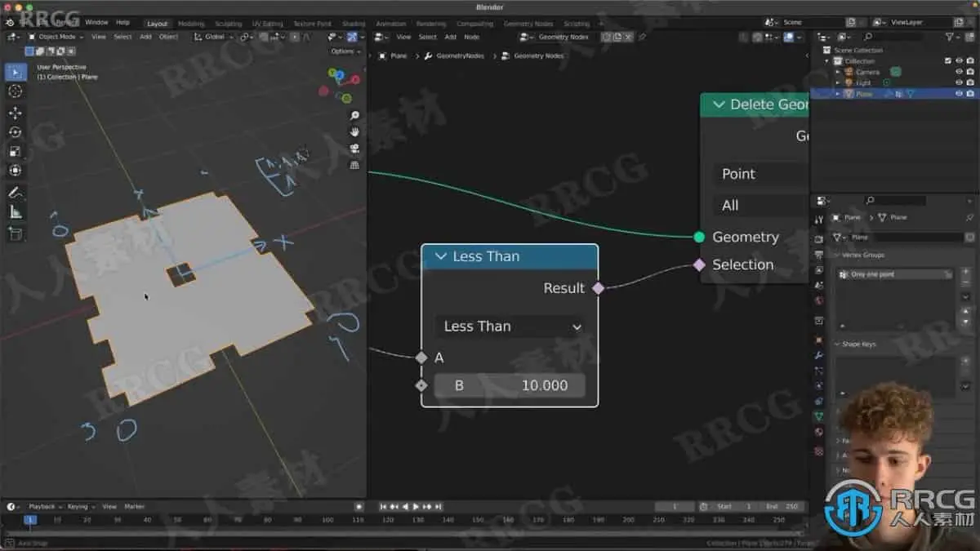Open node editor Add menu

450,37
